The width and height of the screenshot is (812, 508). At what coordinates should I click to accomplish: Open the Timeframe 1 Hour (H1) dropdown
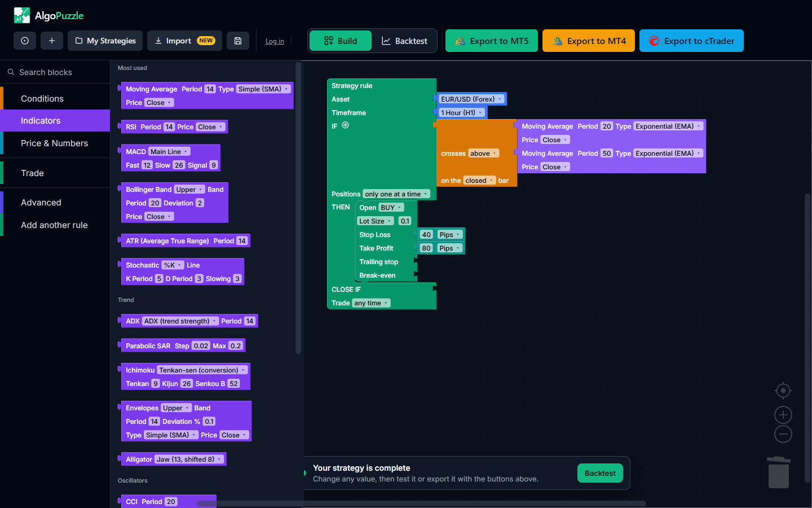[x=462, y=112]
